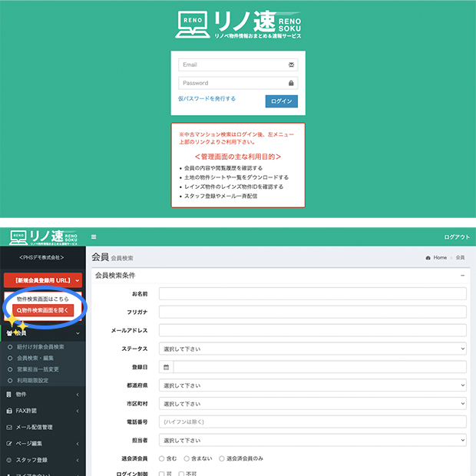Image resolution: width=476 pixels, height=476 pixels.
Task: Click ログアウト in the header
Action: point(457,237)
